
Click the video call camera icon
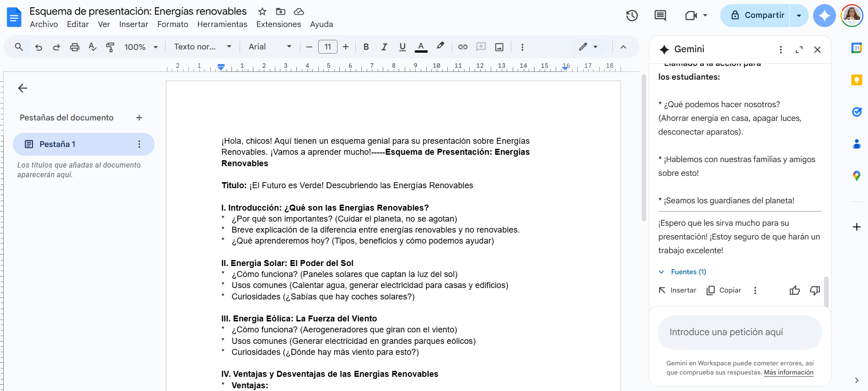691,16
